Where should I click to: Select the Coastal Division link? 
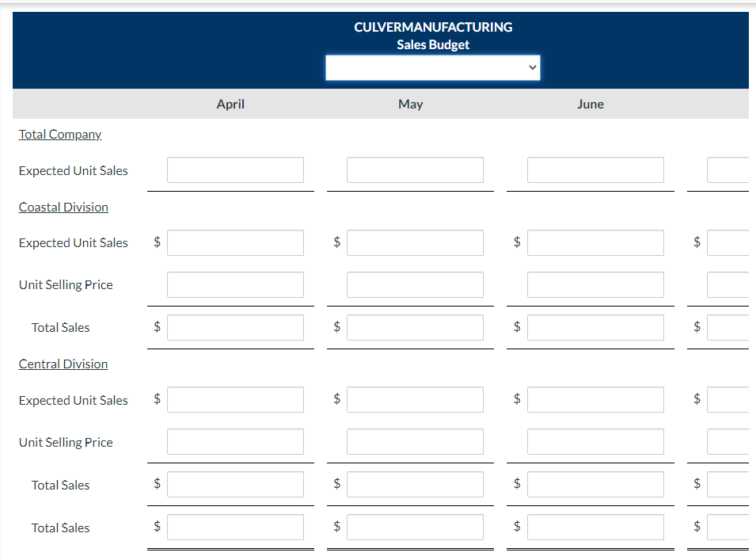click(x=63, y=207)
